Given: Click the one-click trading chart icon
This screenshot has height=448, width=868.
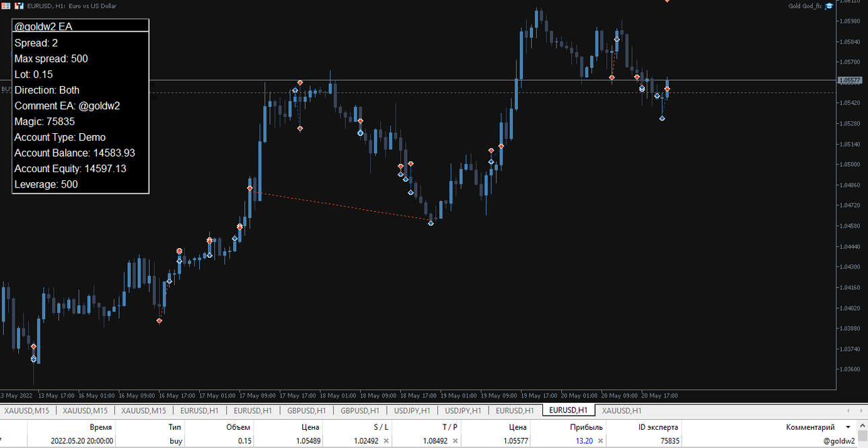Looking at the screenshot, I should (19, 6).
